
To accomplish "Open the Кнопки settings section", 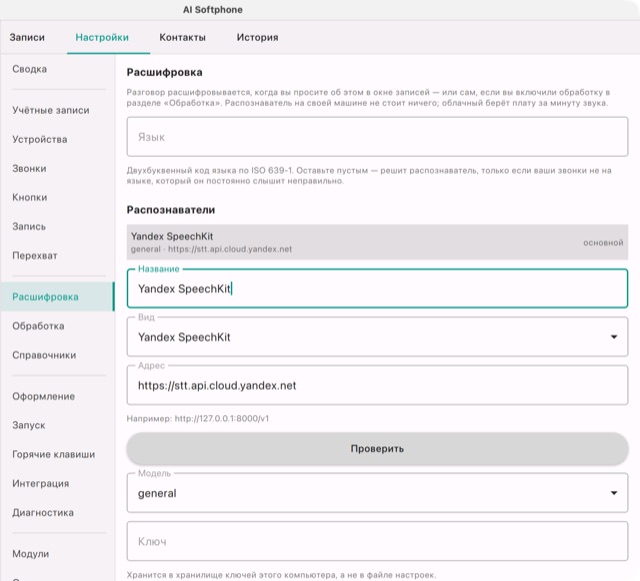I will click(x=57, y=197).
